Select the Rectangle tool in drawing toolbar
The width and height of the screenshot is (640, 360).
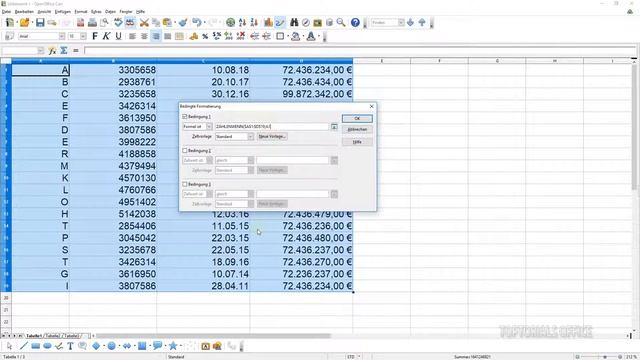(x=36, y=346)
